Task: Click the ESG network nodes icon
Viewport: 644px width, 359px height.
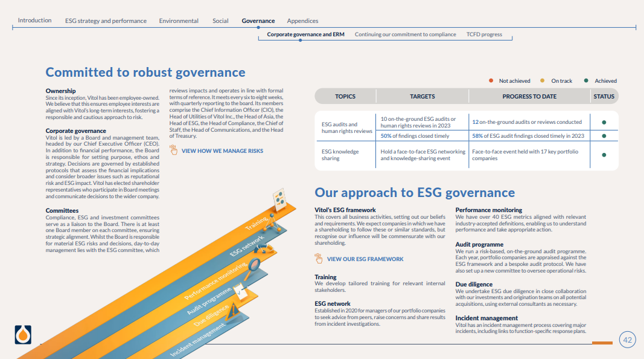Action: point(272,224)
